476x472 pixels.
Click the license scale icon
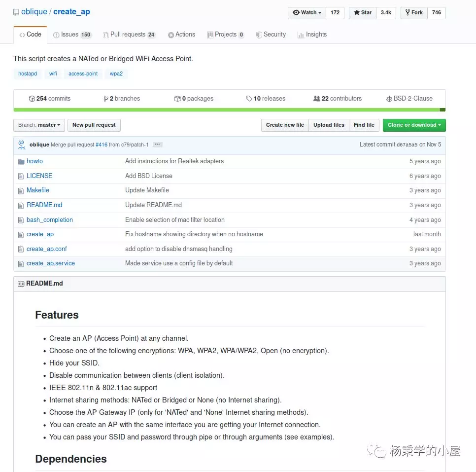(389, 99)
